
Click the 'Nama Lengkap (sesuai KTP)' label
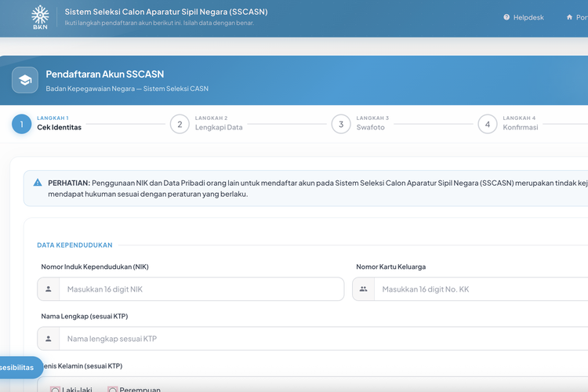click(85, 316)
